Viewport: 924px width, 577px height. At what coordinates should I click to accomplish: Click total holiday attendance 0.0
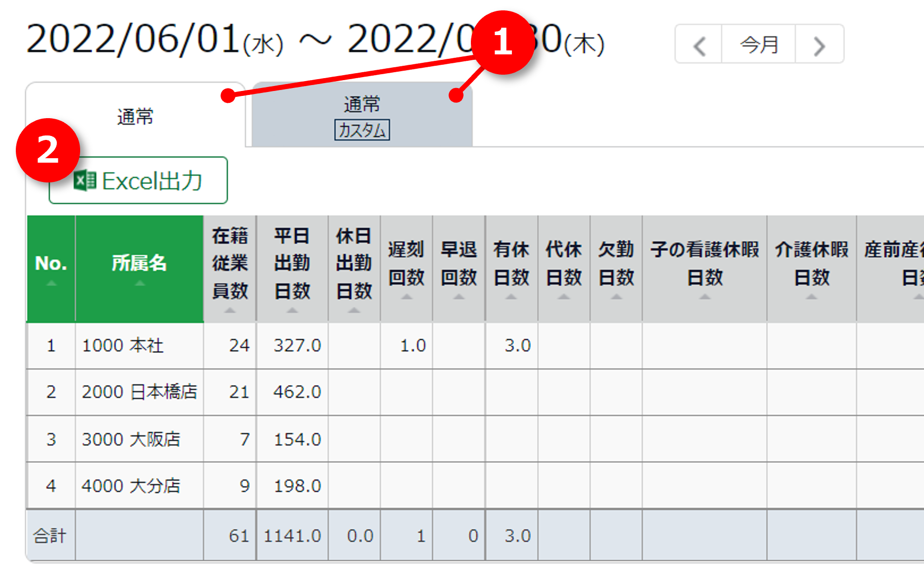(360, 535)
